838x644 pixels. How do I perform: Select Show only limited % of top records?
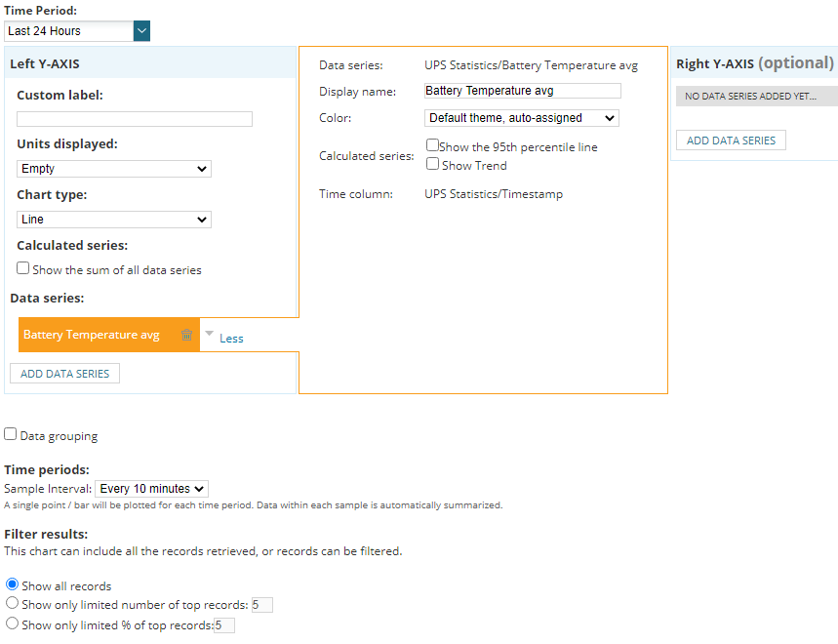pyautogui.click(x=13, y=624)
